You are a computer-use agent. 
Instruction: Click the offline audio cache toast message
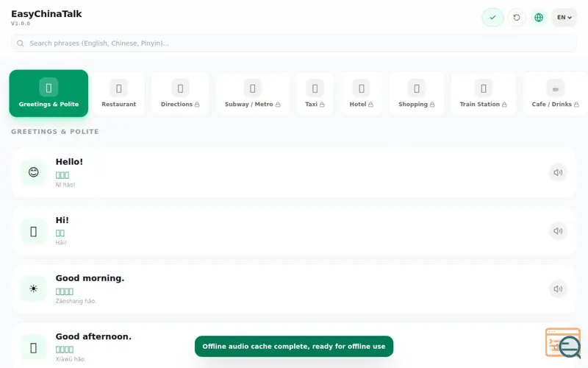tap(294, 346)
